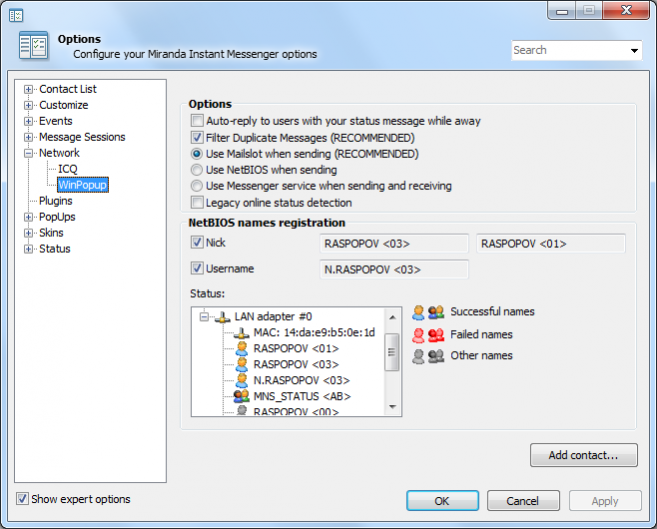Click the red single-user Failed names icon

pyautogui.click(x=418, y=335)
